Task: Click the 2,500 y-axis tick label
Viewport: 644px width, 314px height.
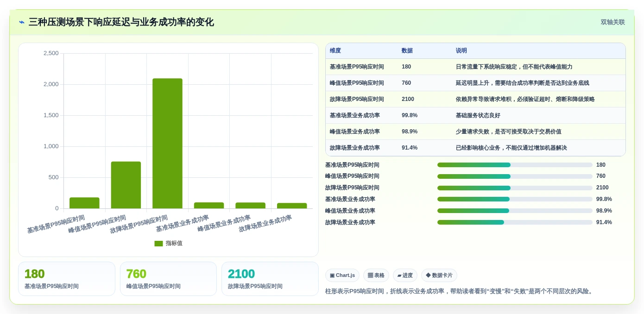Action: point(51,53)
